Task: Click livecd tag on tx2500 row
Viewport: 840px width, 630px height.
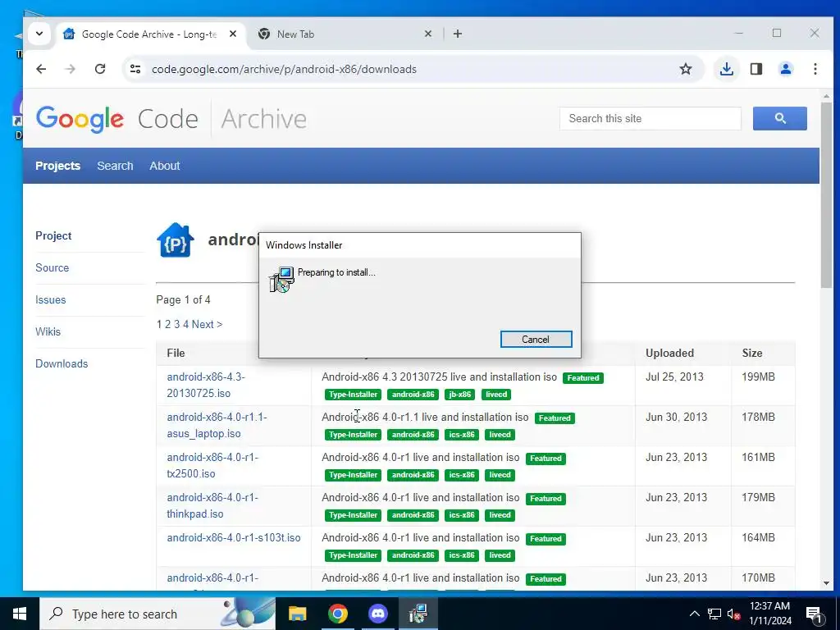Action: pos(500,475)
